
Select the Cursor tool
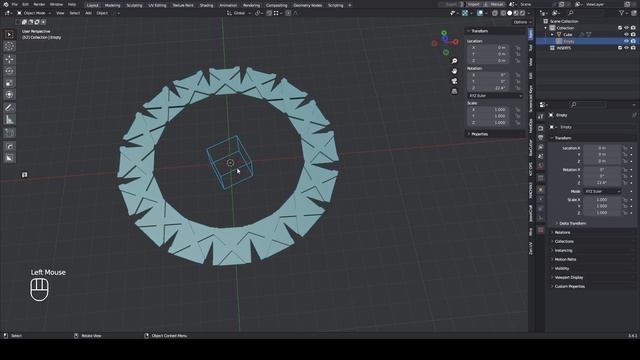tap(9, 46)
